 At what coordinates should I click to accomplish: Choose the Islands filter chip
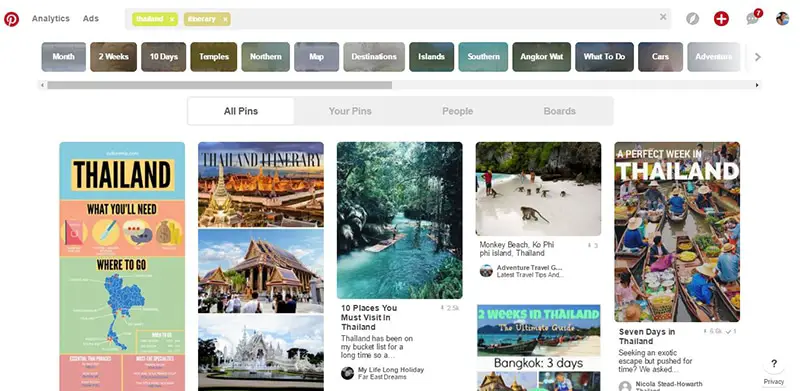[431, 57]
